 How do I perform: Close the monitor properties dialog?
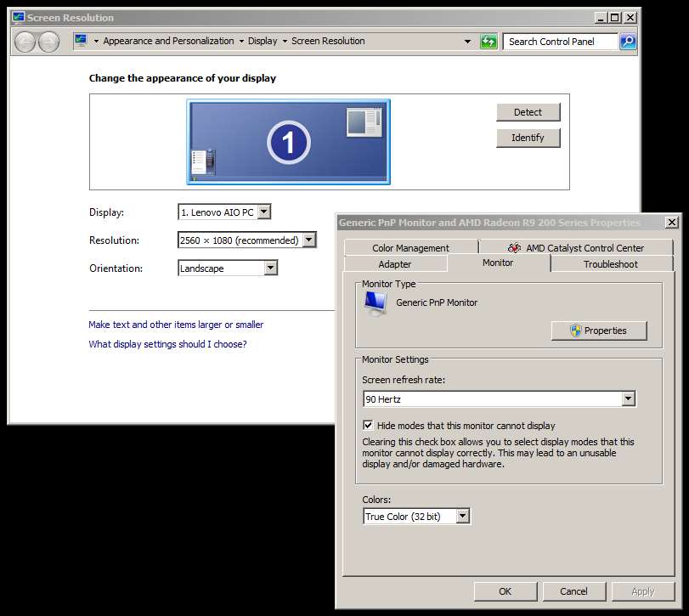671,223
